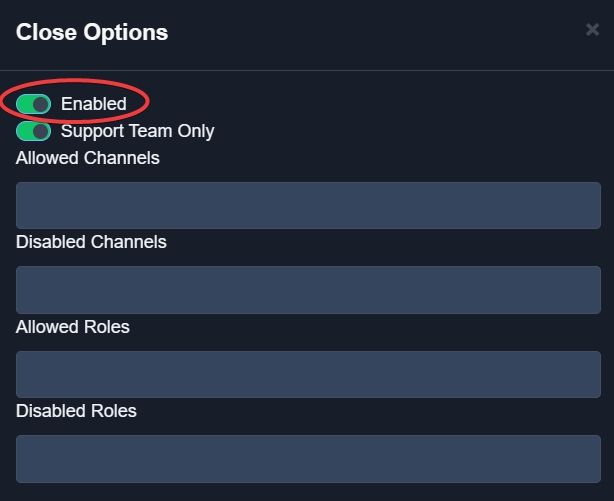Toggle the Enabled switch off
This screenshot has height=501, width=614.
pos(33,104)
